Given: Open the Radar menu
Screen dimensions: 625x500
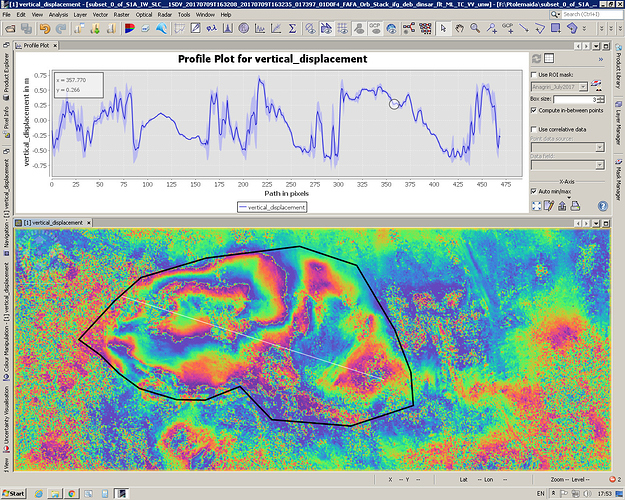Looking at the screenshot, I should [164, 15].
